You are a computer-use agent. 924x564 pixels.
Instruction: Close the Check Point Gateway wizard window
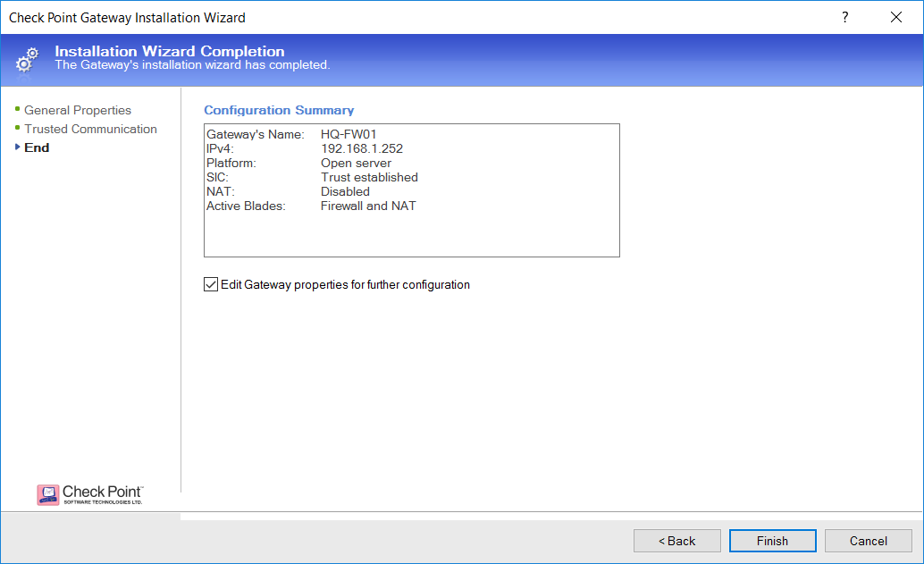coord(896,17)
